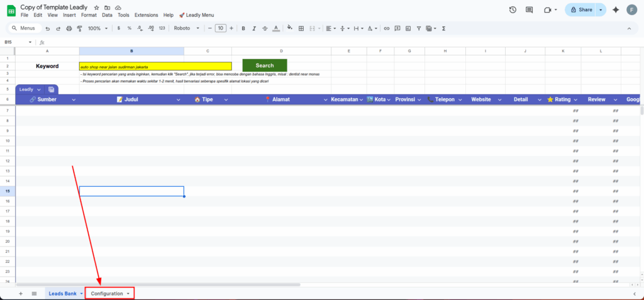Toggle italic formatting

coord(253,28)
